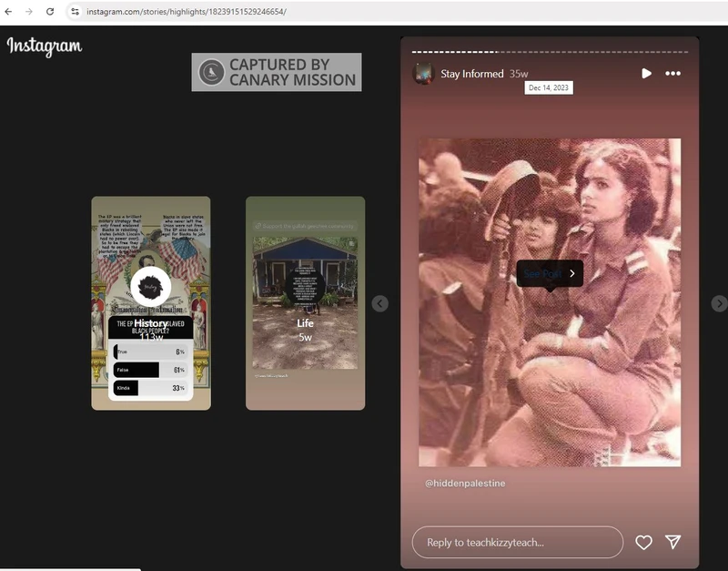728x571 pixels.
Task: Reload the page
Action: [x=50, y=12]
